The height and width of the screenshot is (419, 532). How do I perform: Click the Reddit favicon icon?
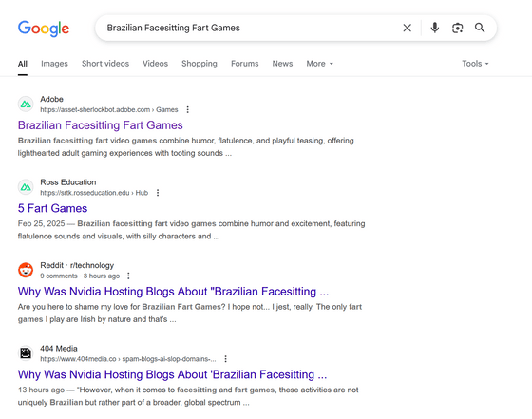pyautogui.click(x=26, y=270)
